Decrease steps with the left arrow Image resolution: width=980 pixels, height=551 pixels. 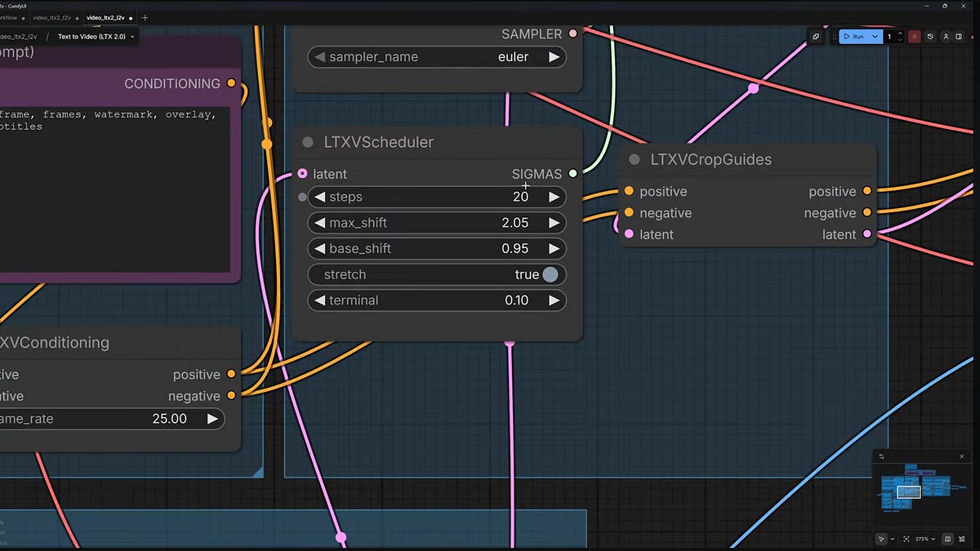(x=319, y=197)
